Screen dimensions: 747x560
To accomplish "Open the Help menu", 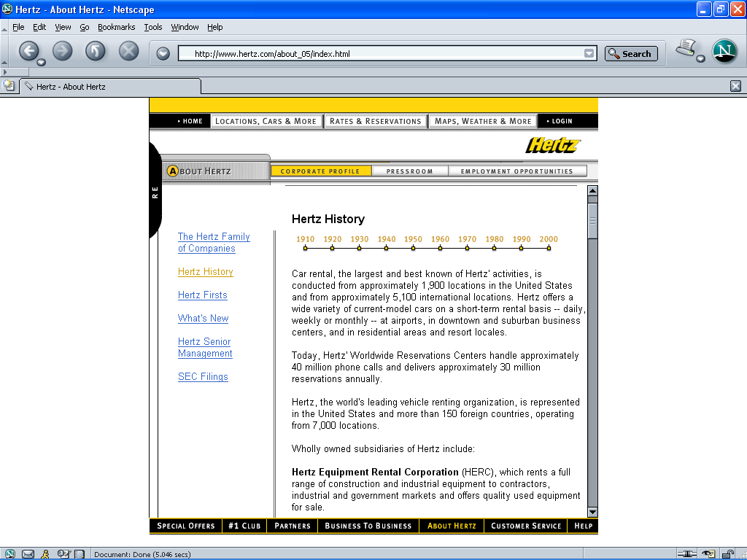I will pos(215,27).
